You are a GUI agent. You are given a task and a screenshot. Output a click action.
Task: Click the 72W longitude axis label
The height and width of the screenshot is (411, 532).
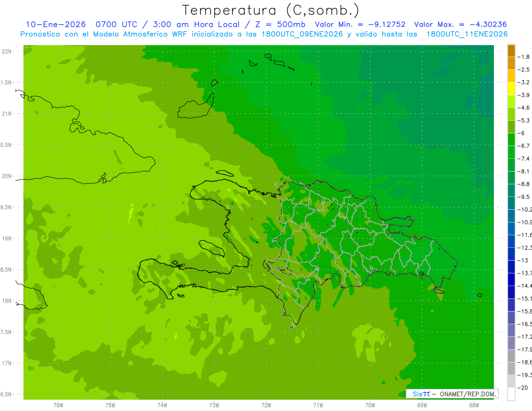tap(266, 405)
